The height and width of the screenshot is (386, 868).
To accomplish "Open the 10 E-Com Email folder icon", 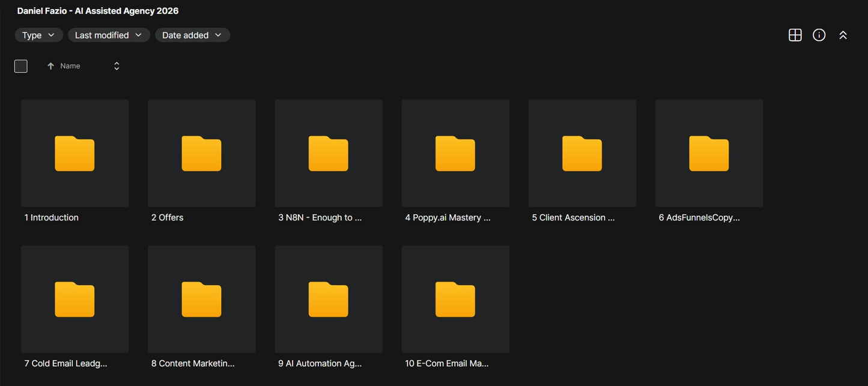I will pyautogui.click(x=455, y=299).
